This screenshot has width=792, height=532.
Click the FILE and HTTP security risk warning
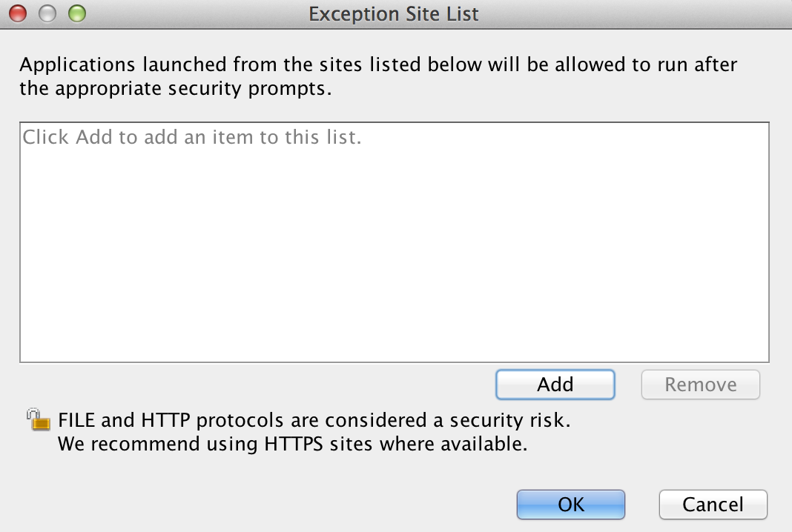[314, 420]
